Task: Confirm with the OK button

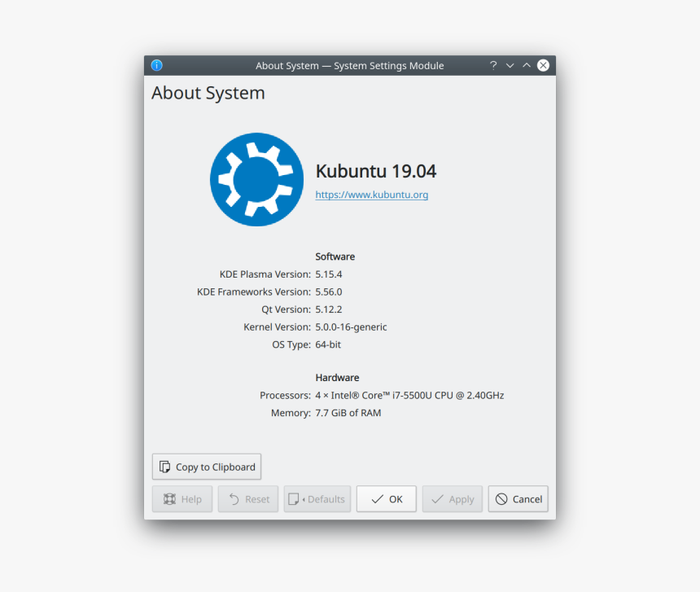Action: pyautogui.click(x=386, y=498)
